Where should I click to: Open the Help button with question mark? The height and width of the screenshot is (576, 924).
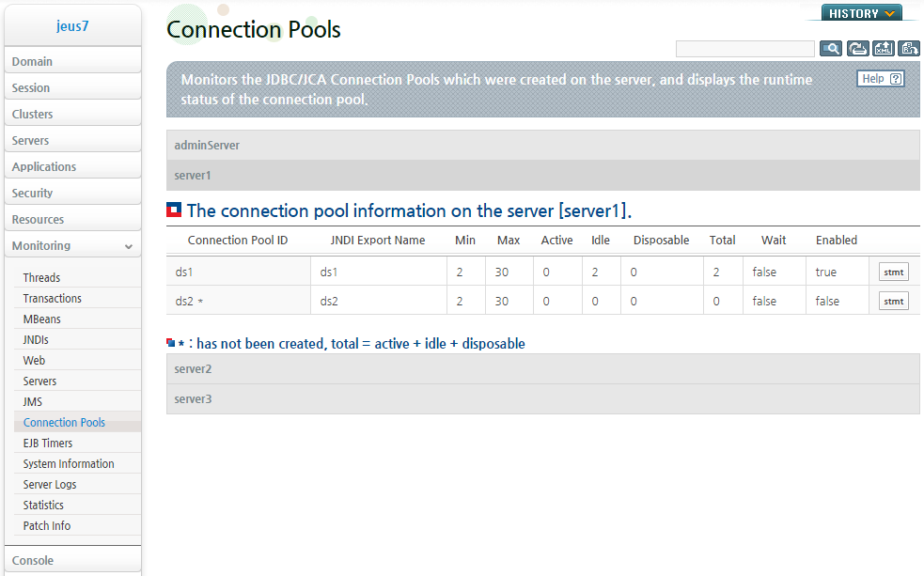(881, 79)
